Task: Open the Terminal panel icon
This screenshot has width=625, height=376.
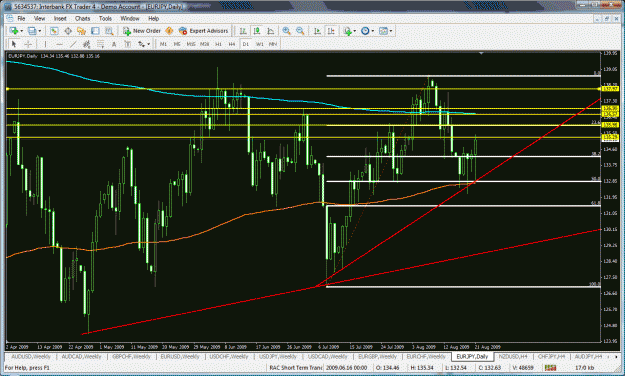Action: coord(95,31)
